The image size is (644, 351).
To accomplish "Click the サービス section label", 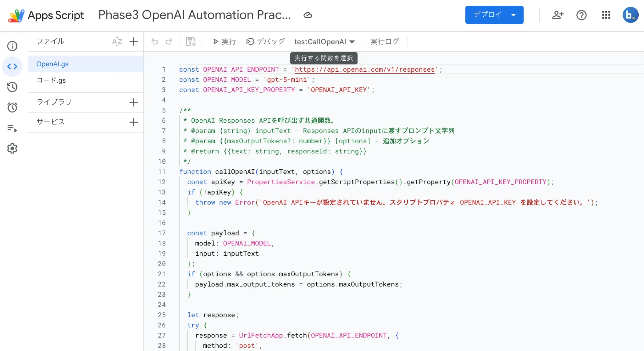I will (51, 122).
